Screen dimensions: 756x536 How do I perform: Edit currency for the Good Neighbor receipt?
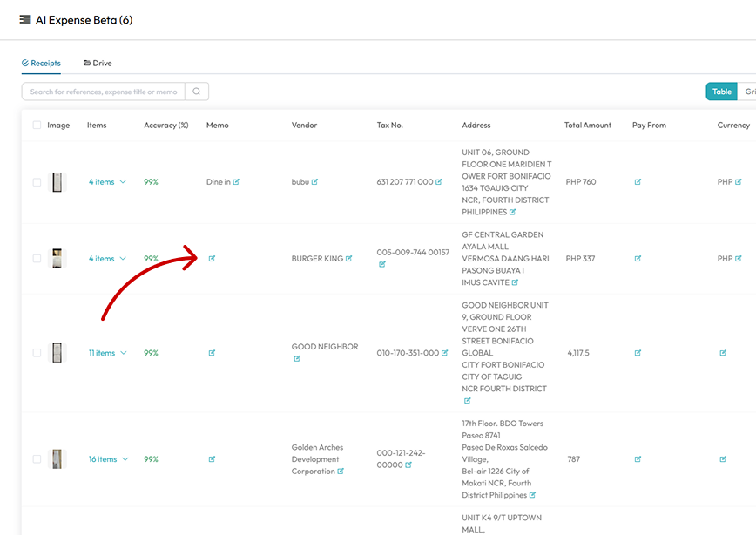pyautogui.click(x=723, y=353)
